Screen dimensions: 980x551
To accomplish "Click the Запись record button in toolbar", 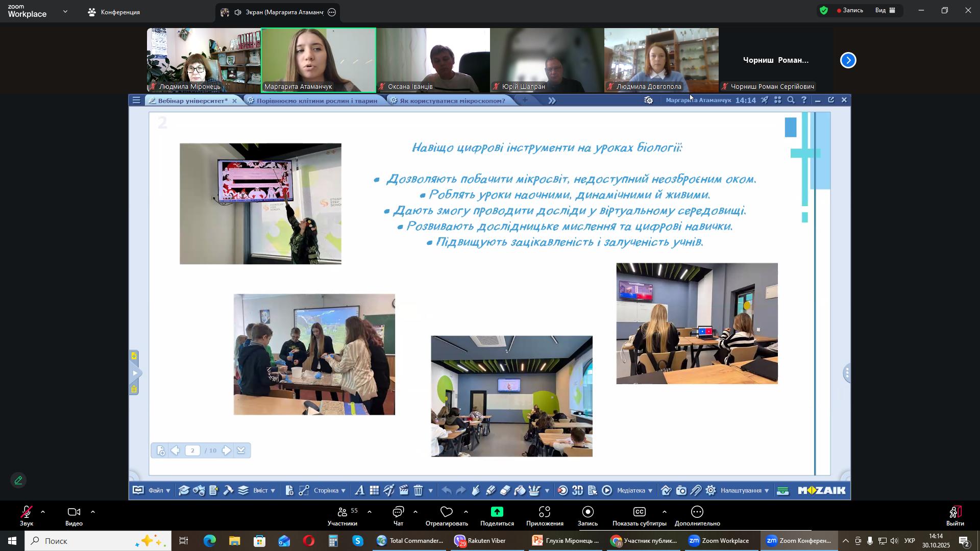I will coord(587,515).
